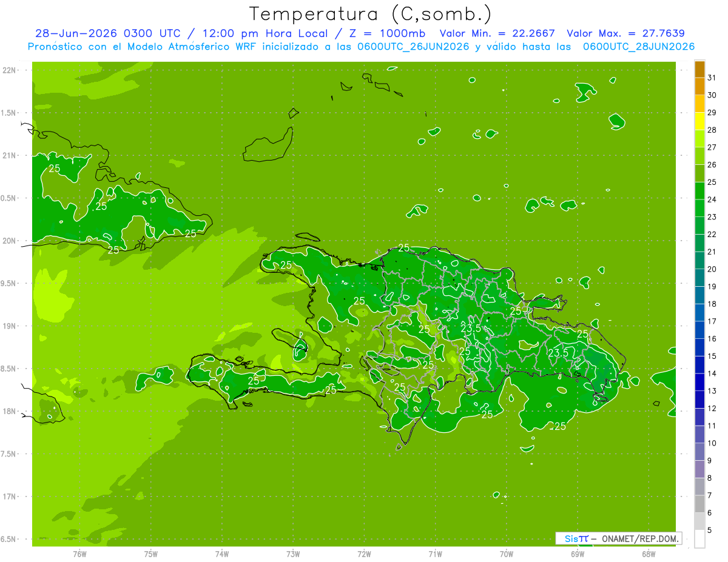Screen dimensions: 728x562
Task: Click the '71W' longitude axis label
Action: 435,554
